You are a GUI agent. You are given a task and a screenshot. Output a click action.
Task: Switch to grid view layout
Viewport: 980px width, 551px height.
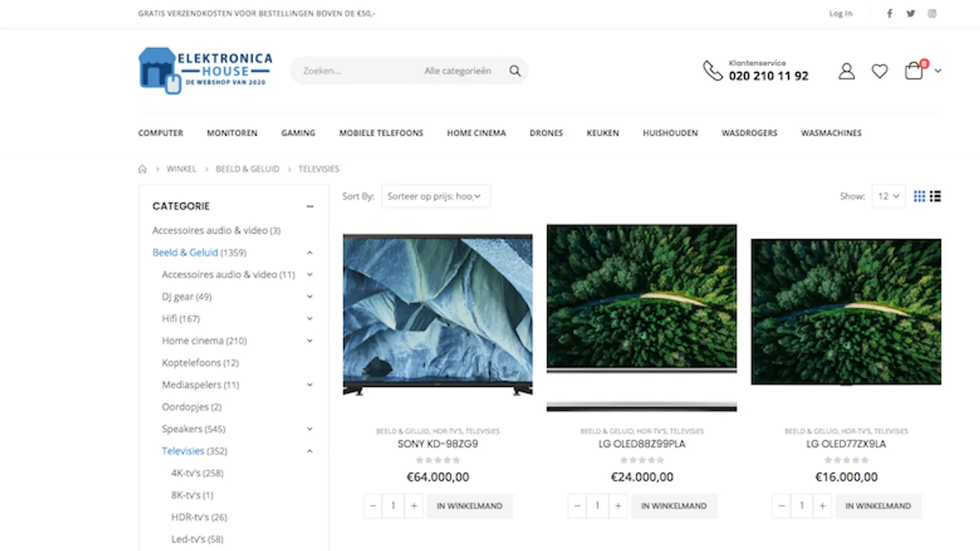919,196
